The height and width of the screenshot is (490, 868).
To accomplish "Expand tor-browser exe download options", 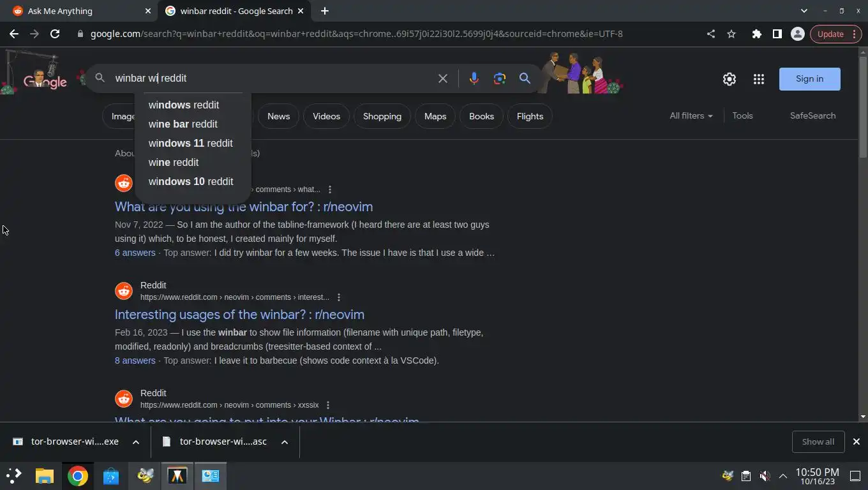I will point(135,442).
